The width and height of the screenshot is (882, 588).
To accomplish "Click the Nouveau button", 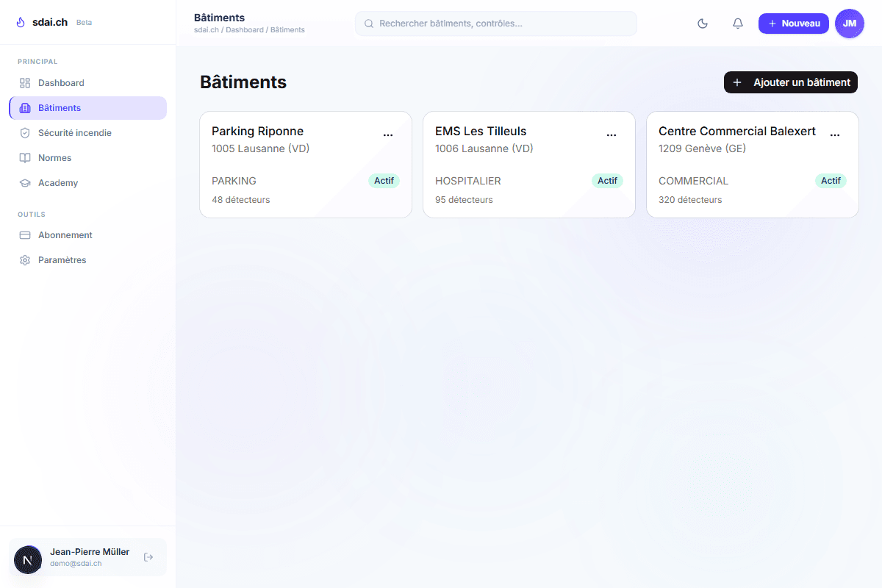I will pos(794,24).
